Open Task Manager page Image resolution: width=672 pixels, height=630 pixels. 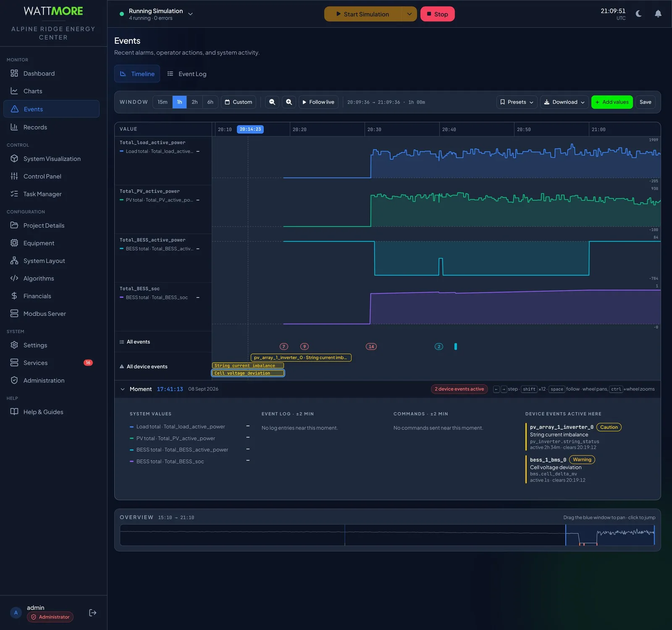pyautogui.click(x=51, y=194)
